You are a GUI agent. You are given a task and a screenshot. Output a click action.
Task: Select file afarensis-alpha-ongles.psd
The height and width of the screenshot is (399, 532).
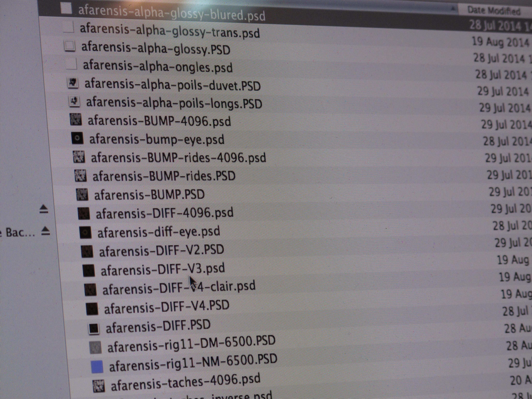coord(158,67)
